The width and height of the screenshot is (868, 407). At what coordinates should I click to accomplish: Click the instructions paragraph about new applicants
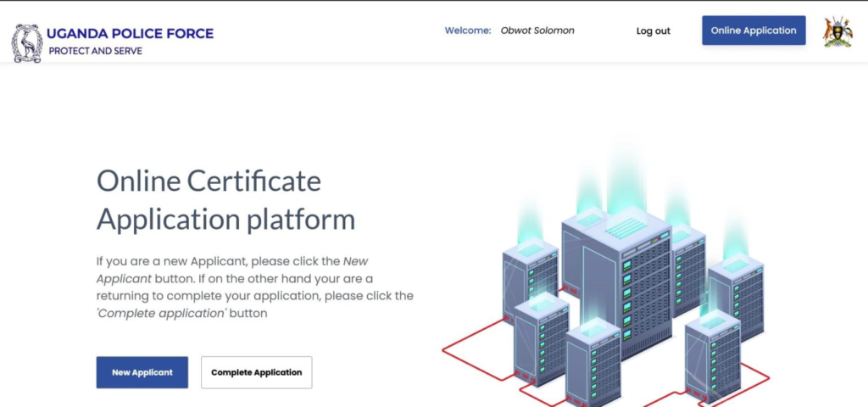coord(254,287)
